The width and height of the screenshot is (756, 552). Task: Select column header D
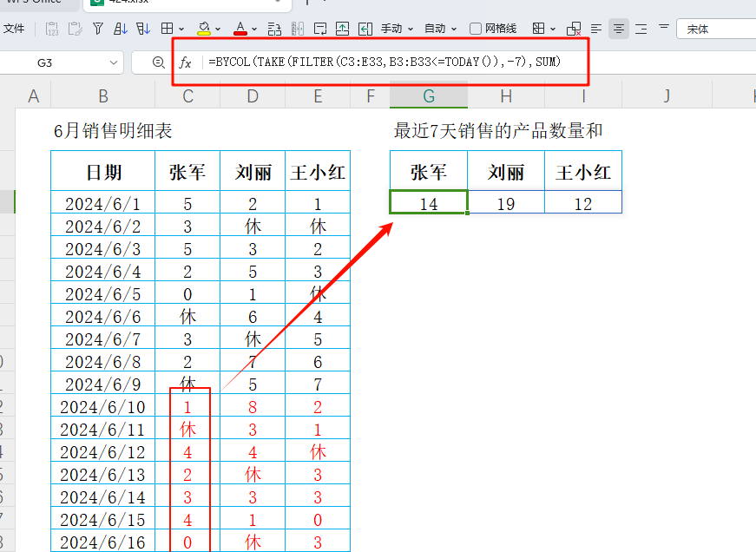pyautogui.click(x=253, y=96)
